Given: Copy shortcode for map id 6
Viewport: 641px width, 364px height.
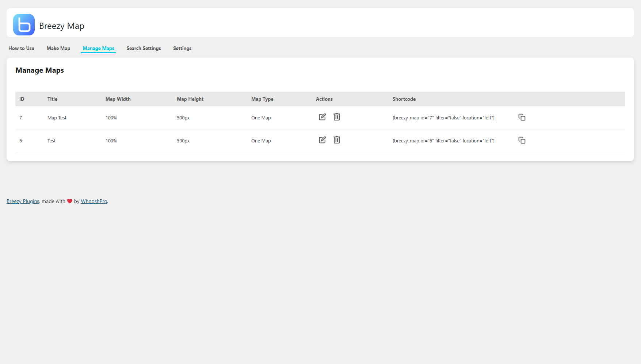Looking at the screenshot, I should coord(522,140).
